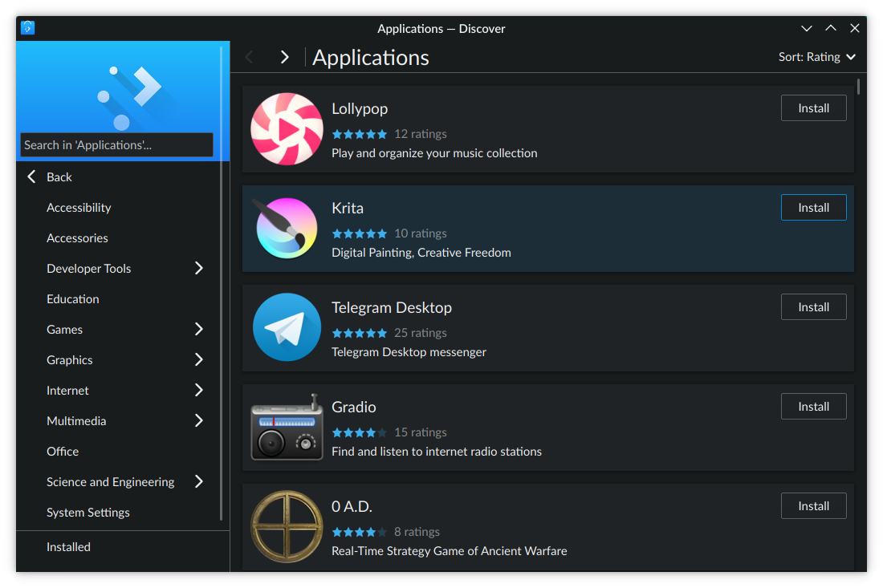This screenshot has width=883, height=588.
Task: Select the Accessibility category
Action: pyautogui.click(x=79, y=208)
